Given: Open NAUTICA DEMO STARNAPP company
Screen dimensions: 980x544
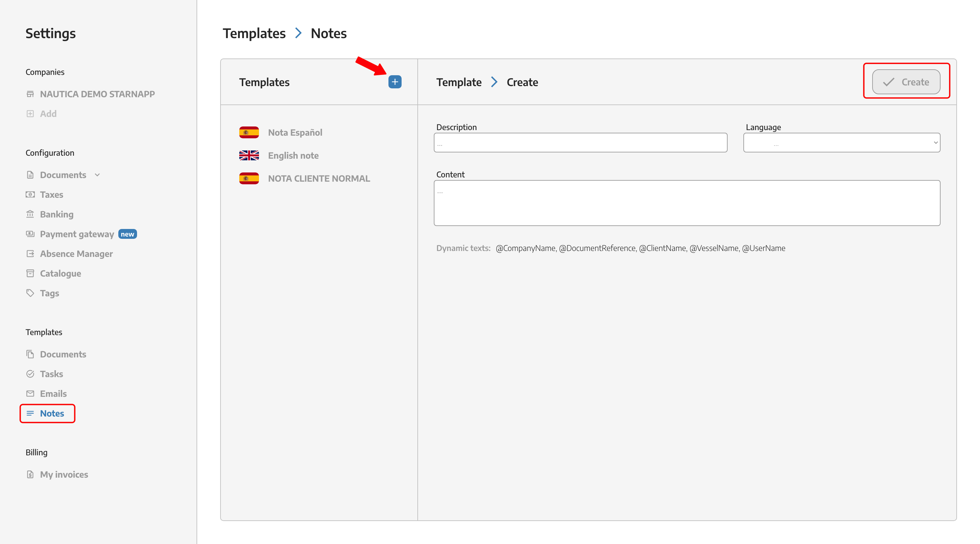Looking at the screenshot, I should [x=97, y=94].
